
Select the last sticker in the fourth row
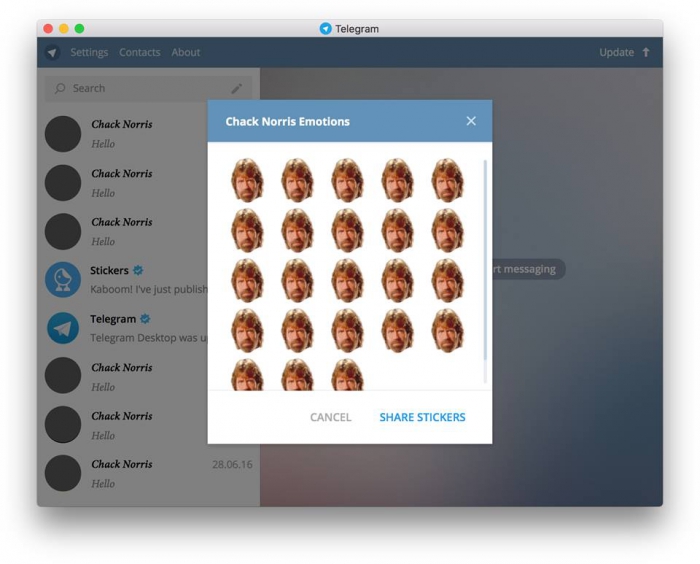(447, 330)
